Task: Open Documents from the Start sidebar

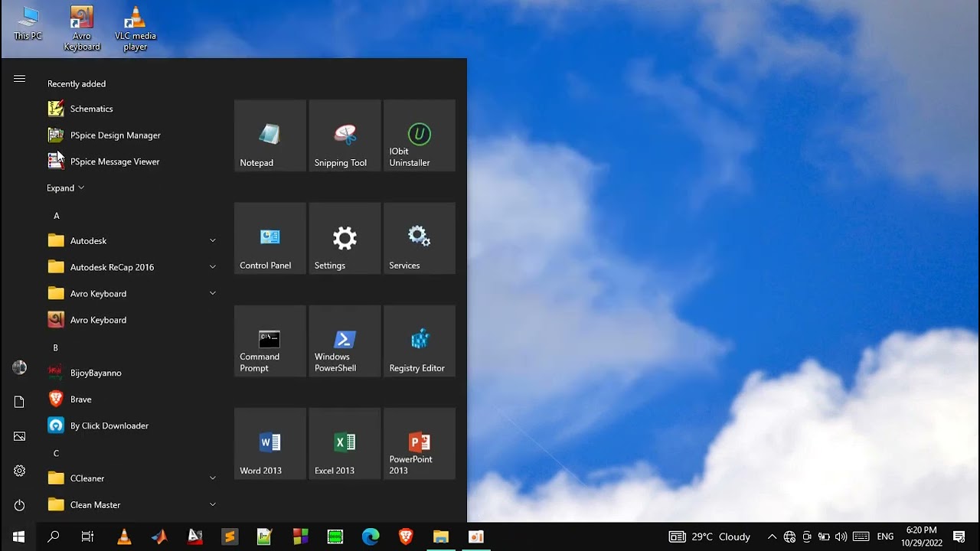Action: 19,402
